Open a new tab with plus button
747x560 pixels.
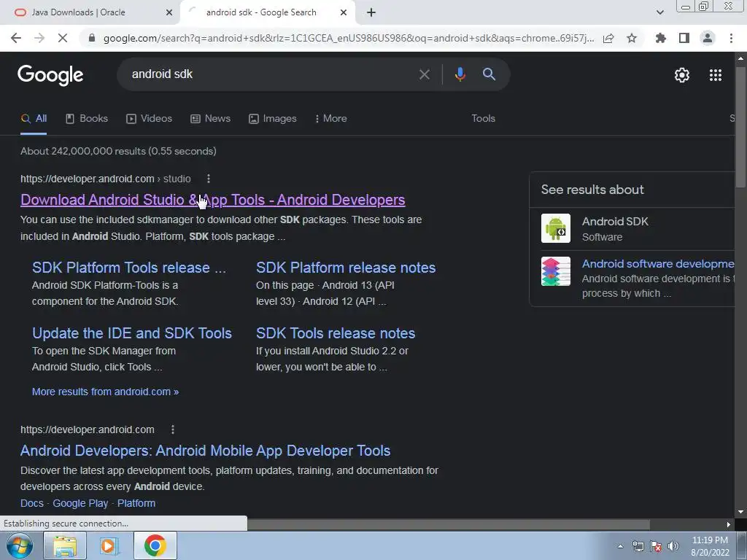pyautogui.click(x=371, y=12)
